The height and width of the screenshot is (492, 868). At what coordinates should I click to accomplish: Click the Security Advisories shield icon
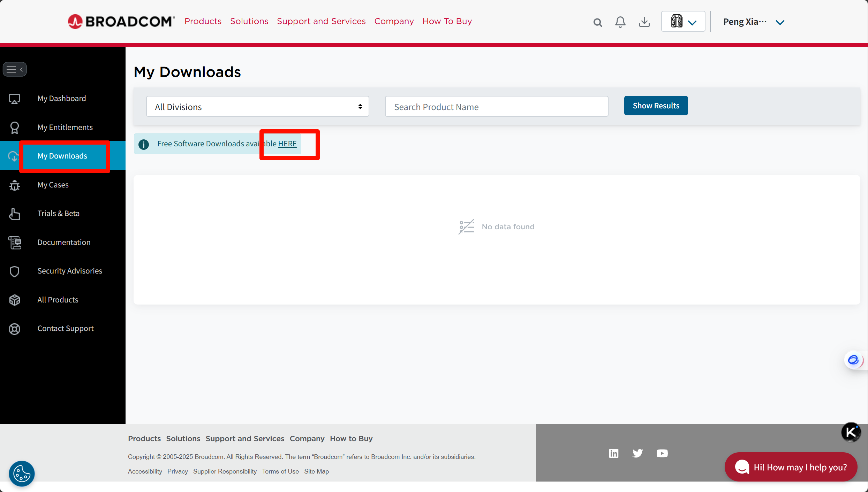coord(14,271)
